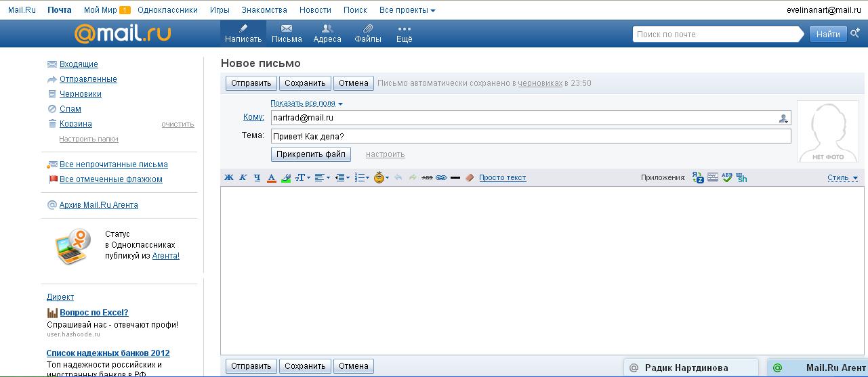Open the Стиль dropdown

842,177
